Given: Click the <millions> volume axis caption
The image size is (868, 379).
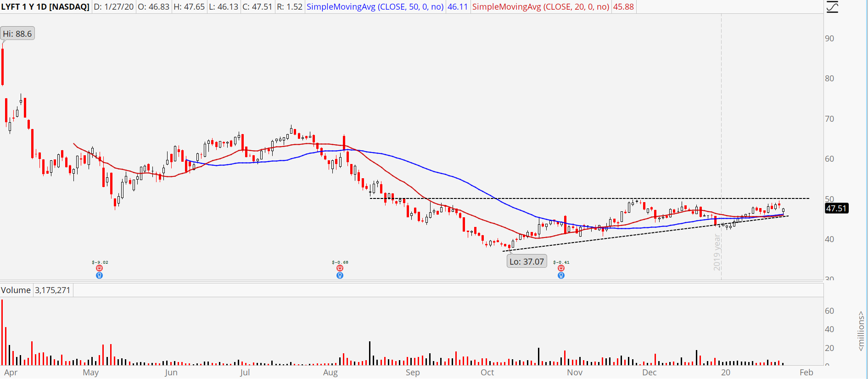Looking at the screenshot, I should pos(861,331).
